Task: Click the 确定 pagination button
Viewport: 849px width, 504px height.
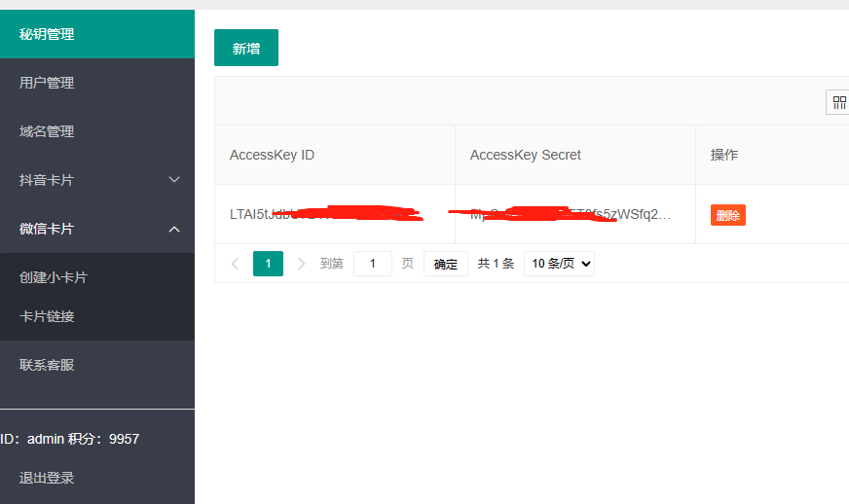Action: pyautogui.click(x=446, y=264)
